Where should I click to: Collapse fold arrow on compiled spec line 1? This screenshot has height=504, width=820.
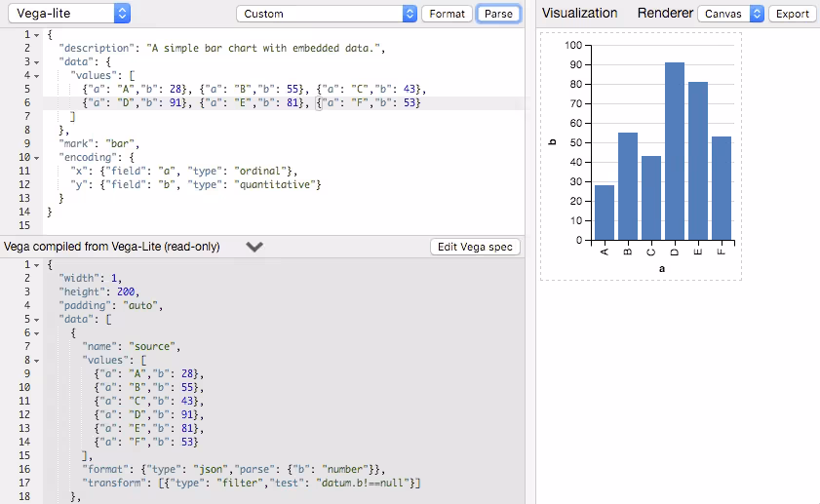(37, 265)
